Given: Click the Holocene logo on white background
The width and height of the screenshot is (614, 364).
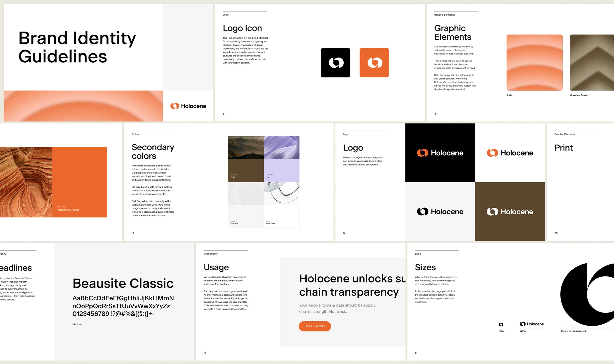Looking at the screenshot, I should [x=510, y=153].
